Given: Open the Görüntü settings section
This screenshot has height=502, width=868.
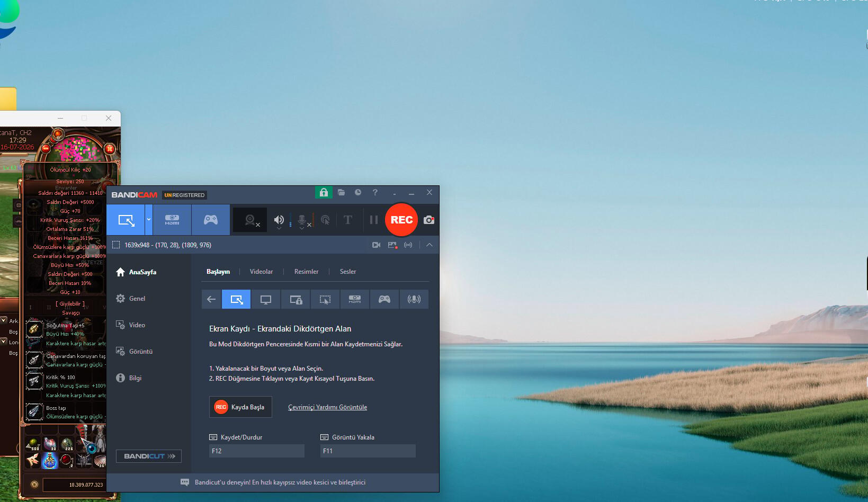Looking at the screenshot, I should coord(135,352).
